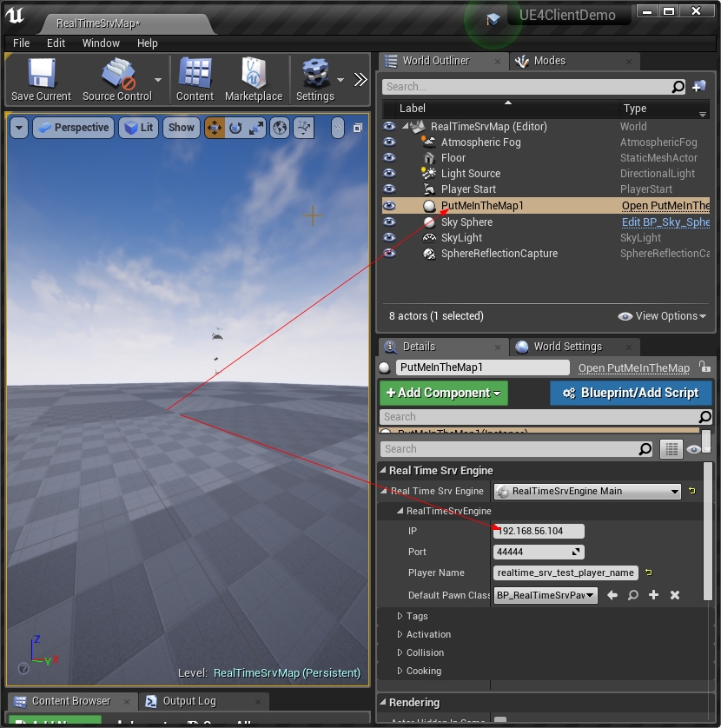The height and width of the screenshot is (728, 721).
Task: Click World Outliner search magnifier icon
Action: [678, 86]
